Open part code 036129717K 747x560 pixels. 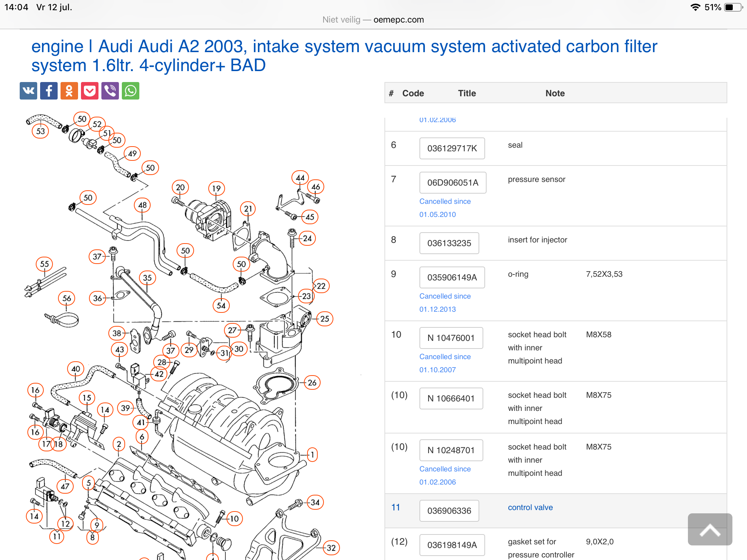pyautogui.click(x=452, y=148)
